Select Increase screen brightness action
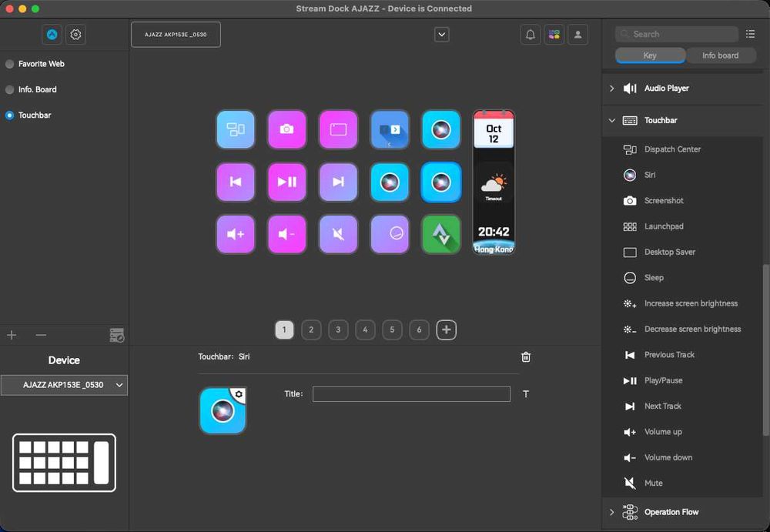 (682, 303)
